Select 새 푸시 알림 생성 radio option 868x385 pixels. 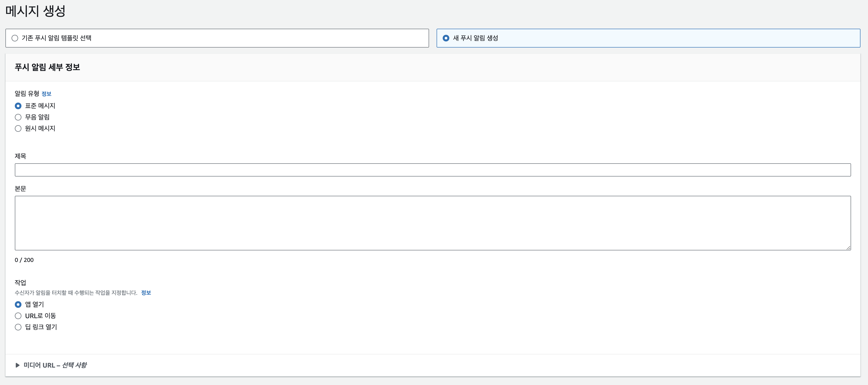[446, 38]
